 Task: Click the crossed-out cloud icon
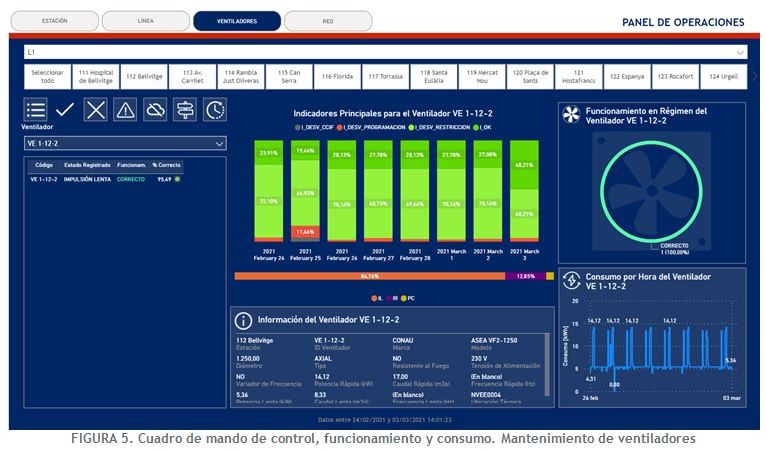tap(155, 110)
